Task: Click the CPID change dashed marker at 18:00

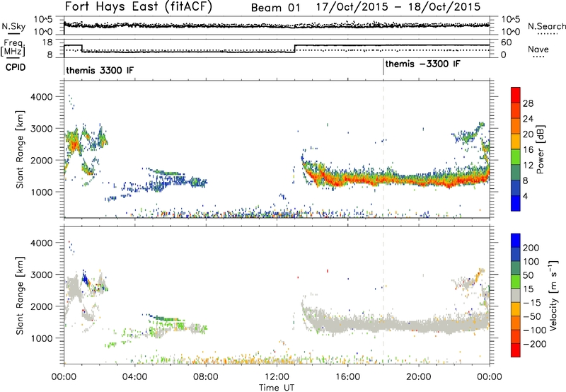Action: pos(383,149)
